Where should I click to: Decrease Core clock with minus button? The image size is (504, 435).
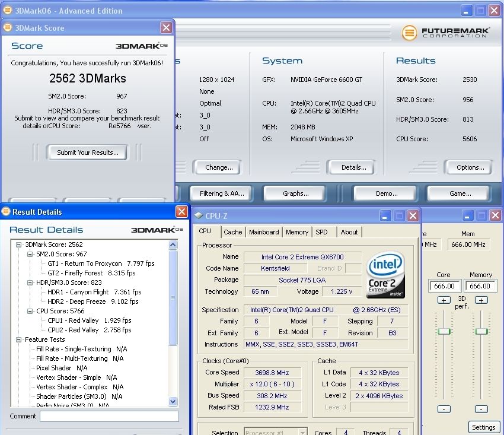pyautogui.click(x=444, y=409)
